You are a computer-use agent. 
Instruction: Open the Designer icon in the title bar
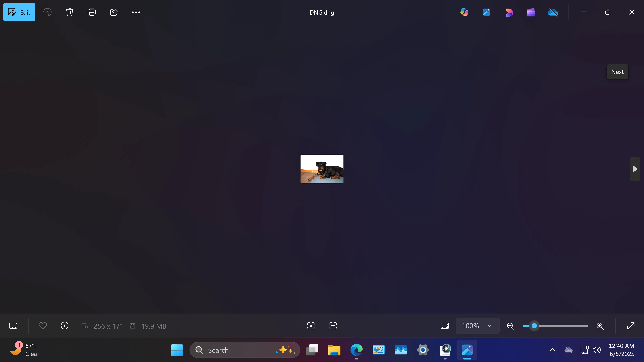click(x=509, y=12)
